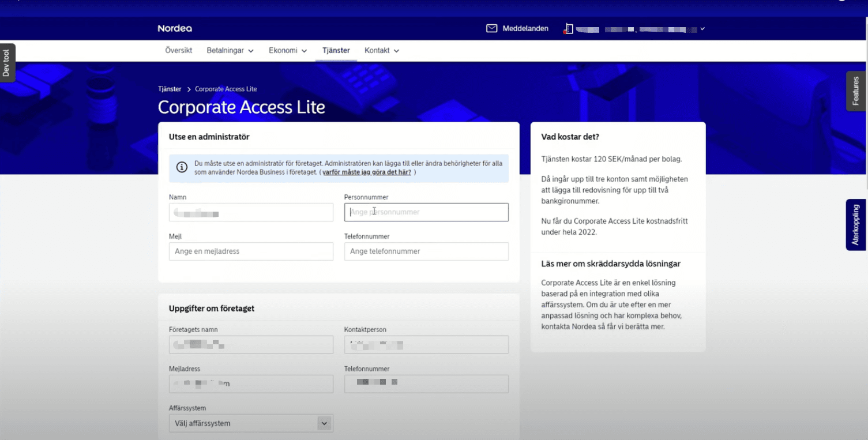This screenshot has width=868, height=440.
Task: Click 'varför måste jag göra det här?' link
Action: pos(367,172)
